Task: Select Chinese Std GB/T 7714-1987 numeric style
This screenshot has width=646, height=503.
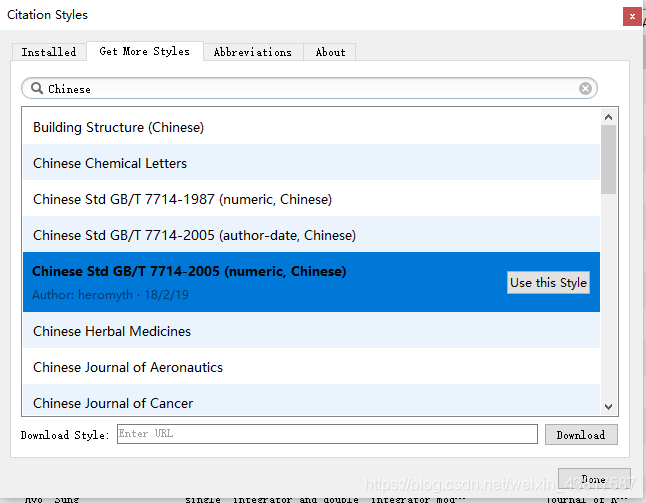Action: [311, 199]
